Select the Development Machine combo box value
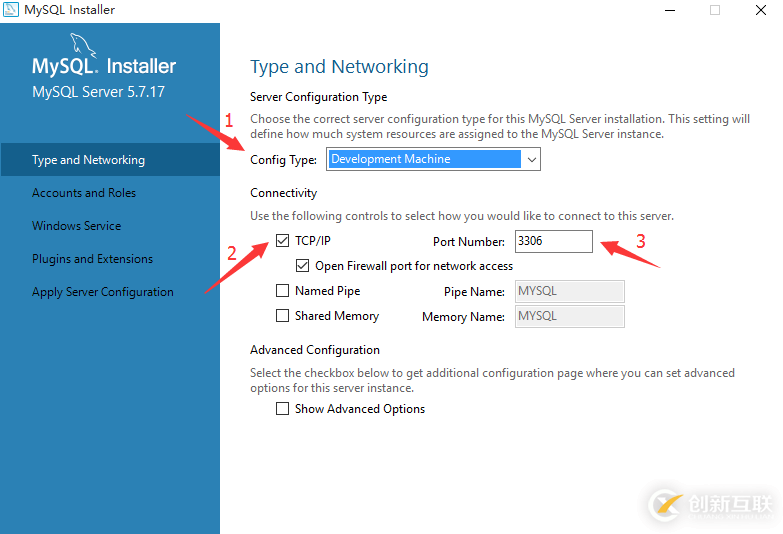Image resolution: width=783 pixels, height=534 pixels. click(x=424, y=159)
